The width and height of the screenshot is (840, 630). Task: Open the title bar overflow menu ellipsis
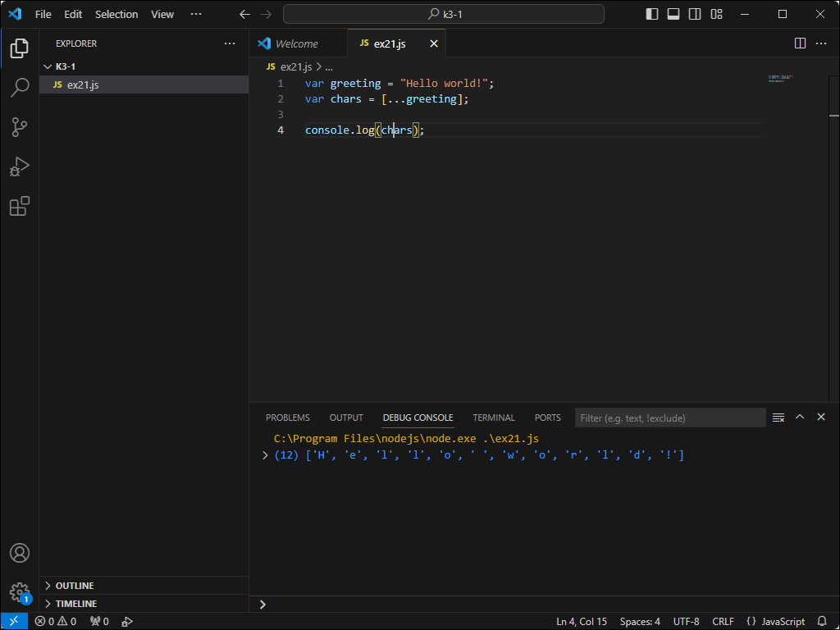(x=196, y=15)
